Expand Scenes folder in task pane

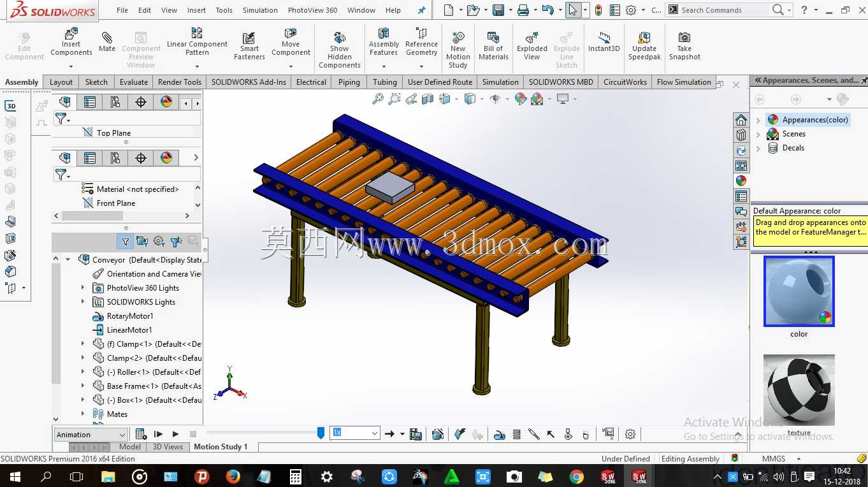tap(758, 134)
